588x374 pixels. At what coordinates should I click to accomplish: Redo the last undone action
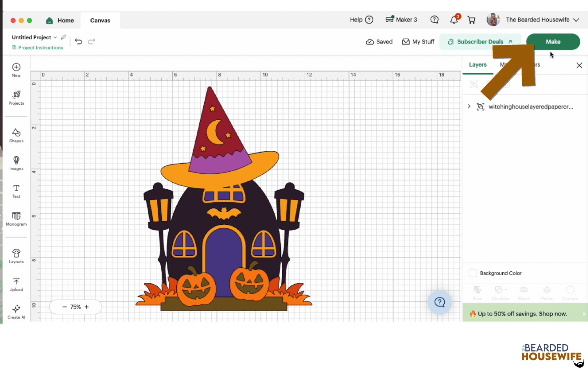click(x=92, y=41)
